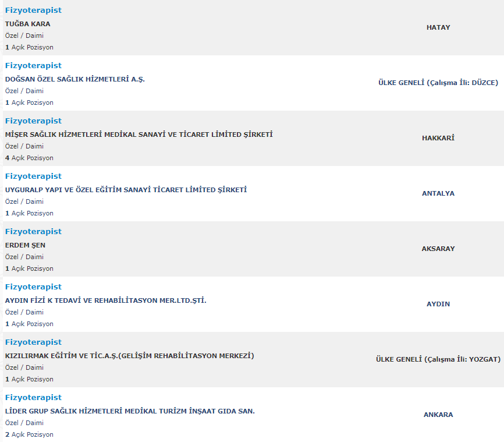Open Fizyoterapist listing for KIZILIRMAK EĞİTİM
Viewport: 504px width, 442px height.
pos(33,342)
